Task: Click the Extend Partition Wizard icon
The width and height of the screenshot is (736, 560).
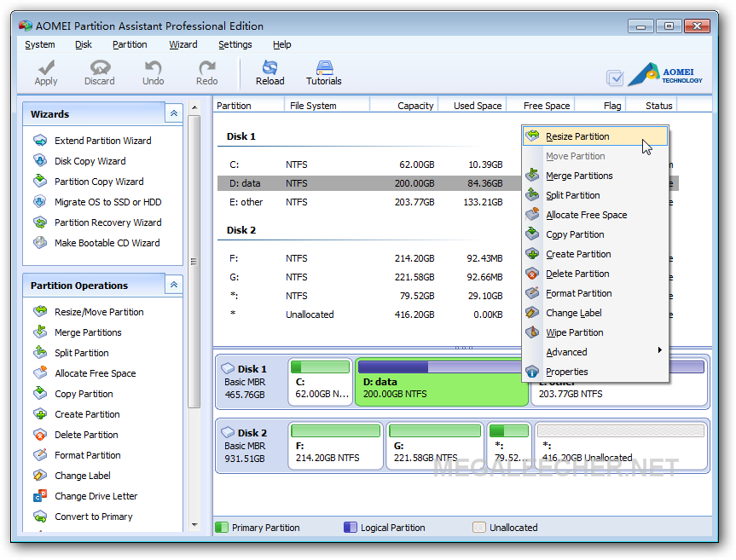Action: click(x=40, y=141)
